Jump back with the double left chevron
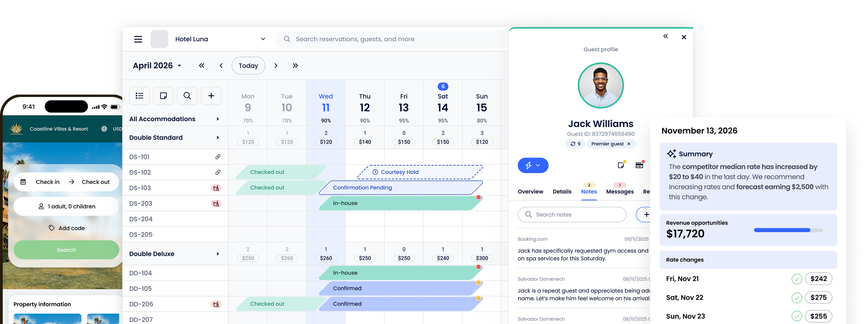The image size is (868, 324). 201,66
